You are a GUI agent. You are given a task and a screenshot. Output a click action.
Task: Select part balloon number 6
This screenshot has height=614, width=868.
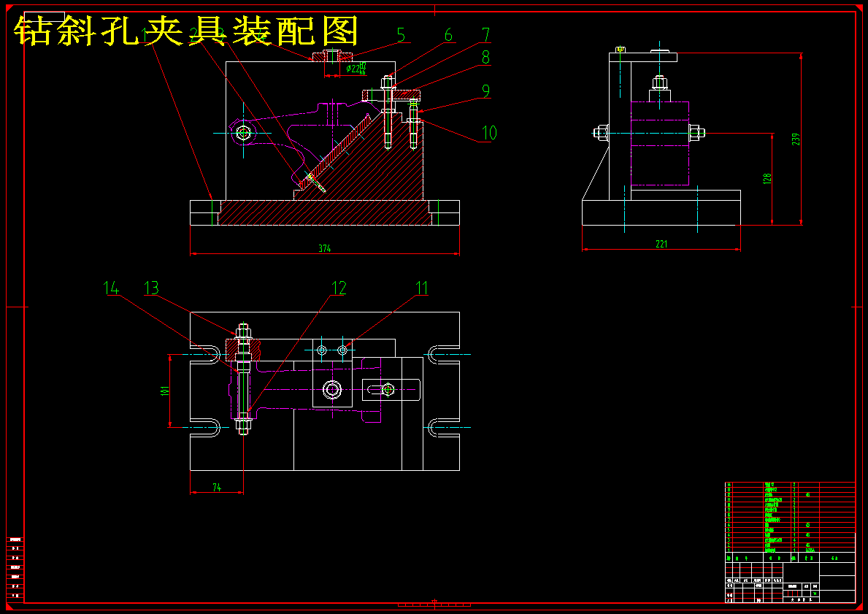[449, 36]
